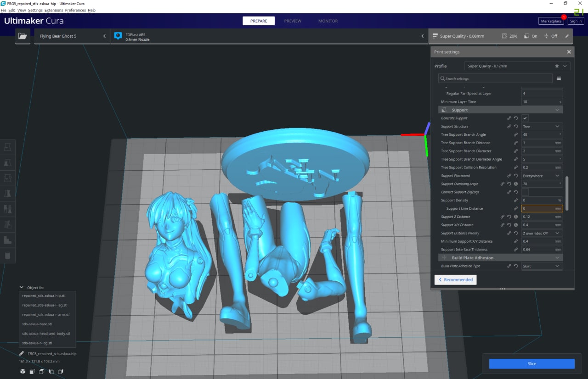Open the Profile selection dropdown
Image resolution: width=588 pixels, height=379 pixels.
(x=517, y=66)
